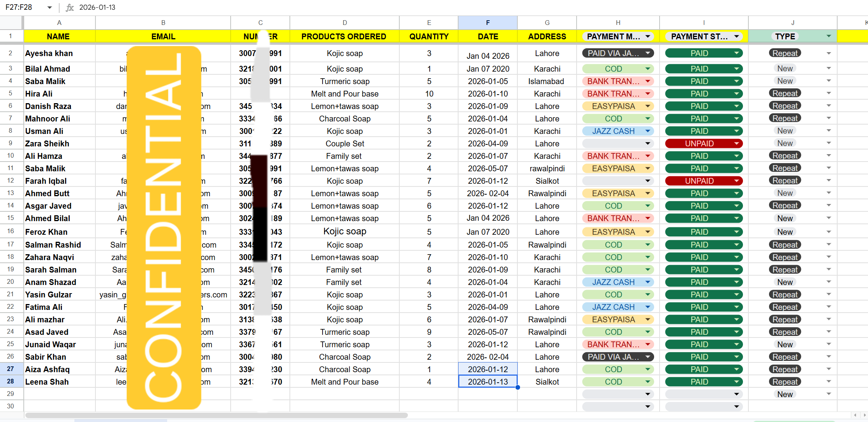The height and width of the screenshot is (422, 868).
Task: Open the PAYMENT ST... header filter dropdown
Action: pos(736,37)
